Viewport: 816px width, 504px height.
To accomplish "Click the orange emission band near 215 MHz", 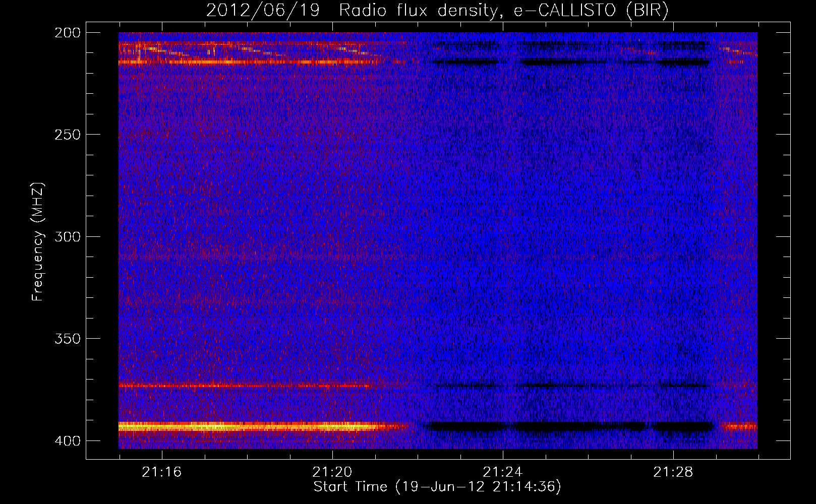I will pyautogui.click(x=250, y=62).
